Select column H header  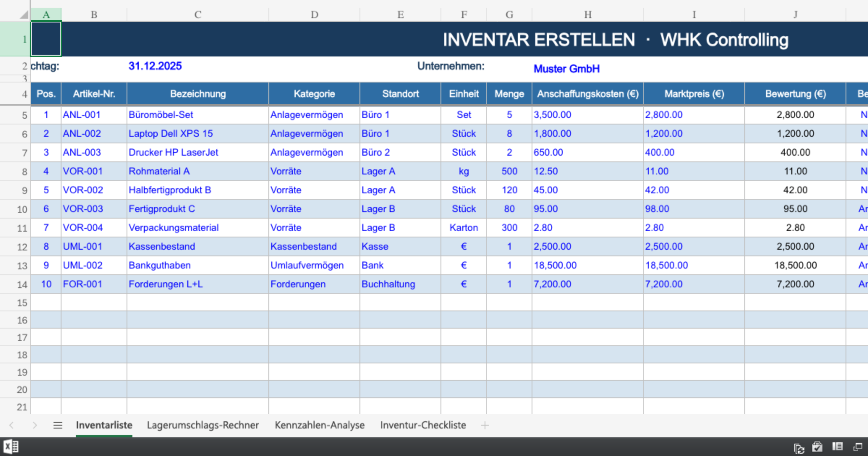pos(588,14)
